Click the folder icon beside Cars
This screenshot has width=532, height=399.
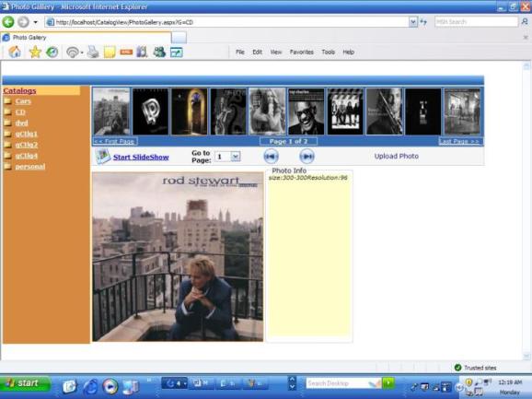point(7,101)
